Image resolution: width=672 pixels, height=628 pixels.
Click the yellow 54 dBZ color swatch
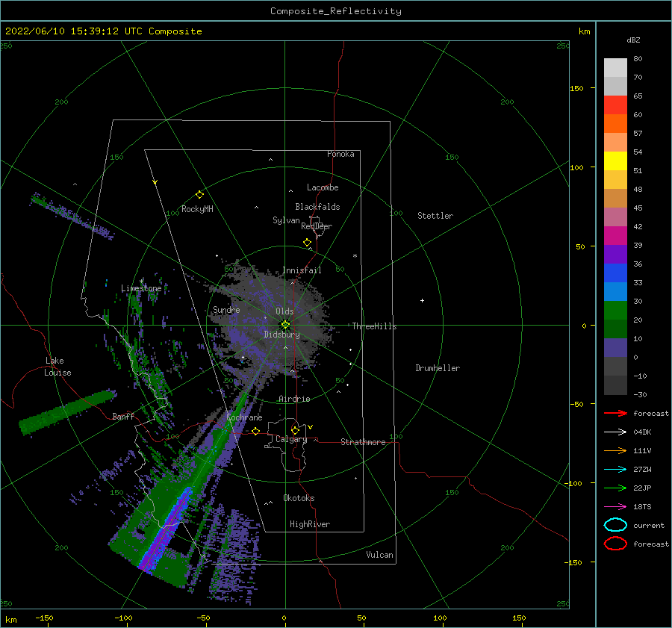pos(615,161)
